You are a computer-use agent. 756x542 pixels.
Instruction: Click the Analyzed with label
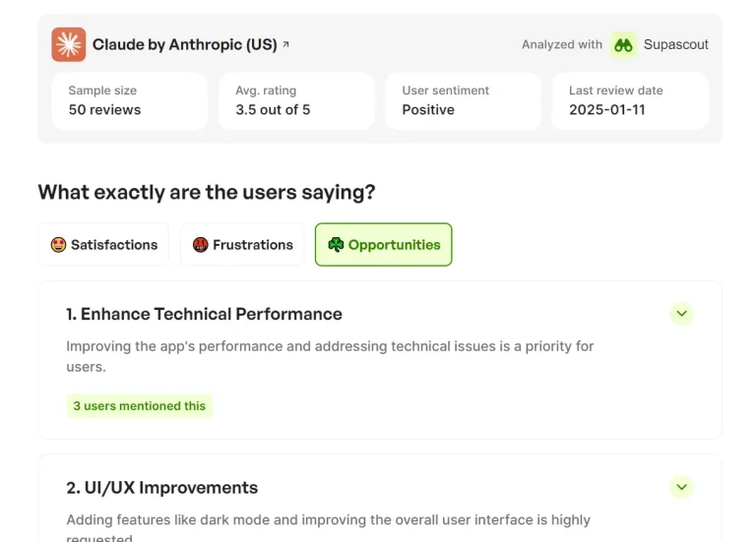(562, 44)
